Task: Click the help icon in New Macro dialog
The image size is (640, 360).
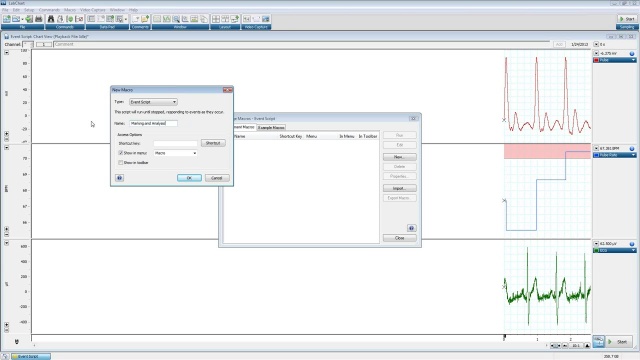Action: click(x=119, y=178)
